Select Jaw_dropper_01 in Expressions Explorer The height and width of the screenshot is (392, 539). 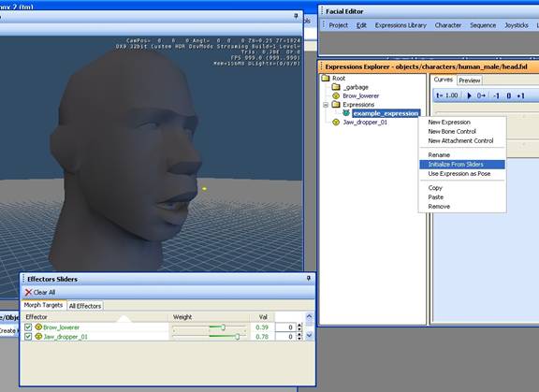coord(365,123)
